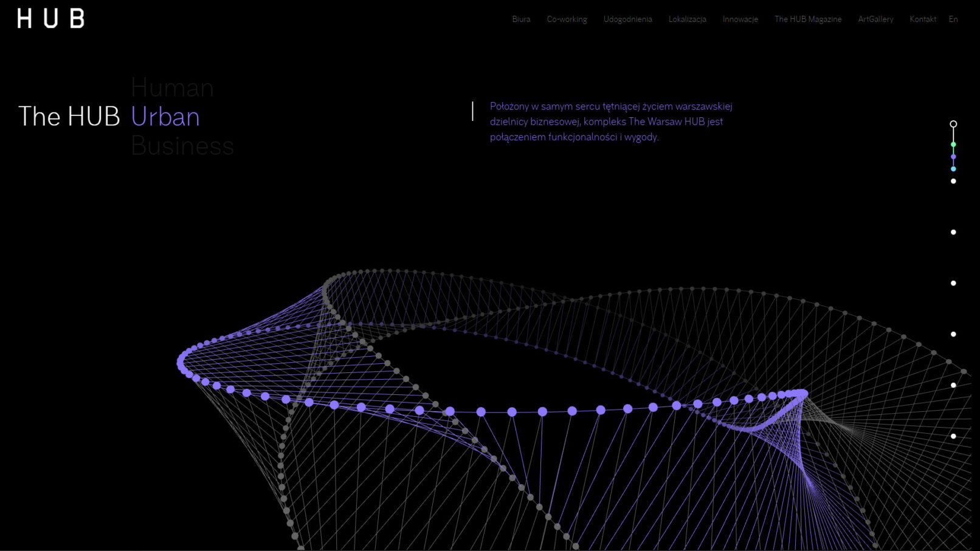Select the purple dot in side navigation
This screenshot has height=551, width=980.
[x=953, y=157]
